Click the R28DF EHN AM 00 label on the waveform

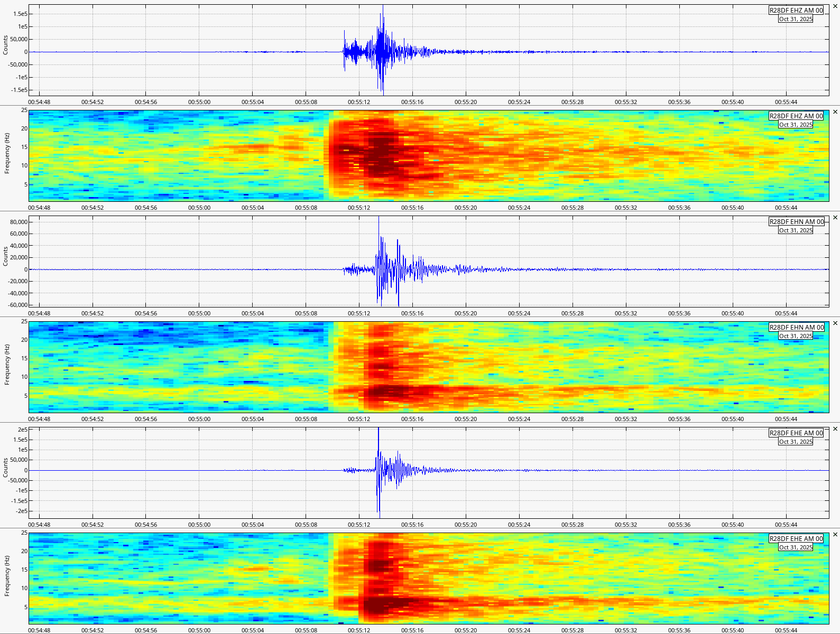click(796, 222)
